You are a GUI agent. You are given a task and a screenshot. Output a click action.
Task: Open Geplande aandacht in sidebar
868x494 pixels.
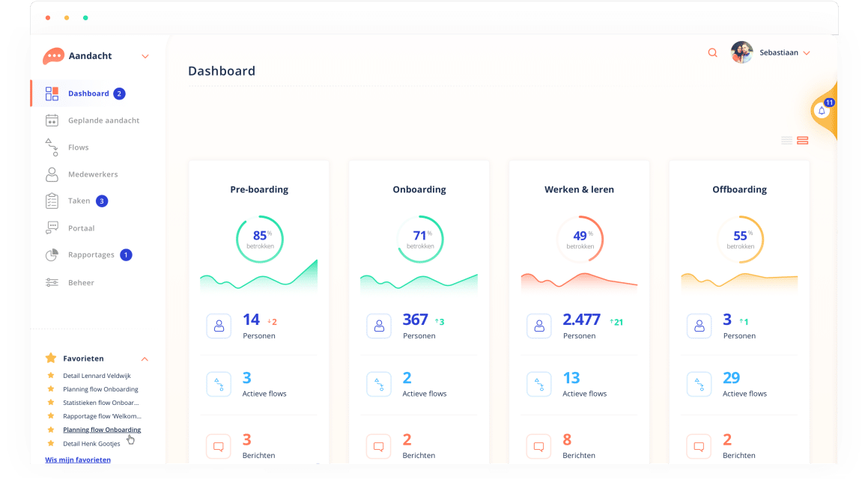[x=103, y=121]
